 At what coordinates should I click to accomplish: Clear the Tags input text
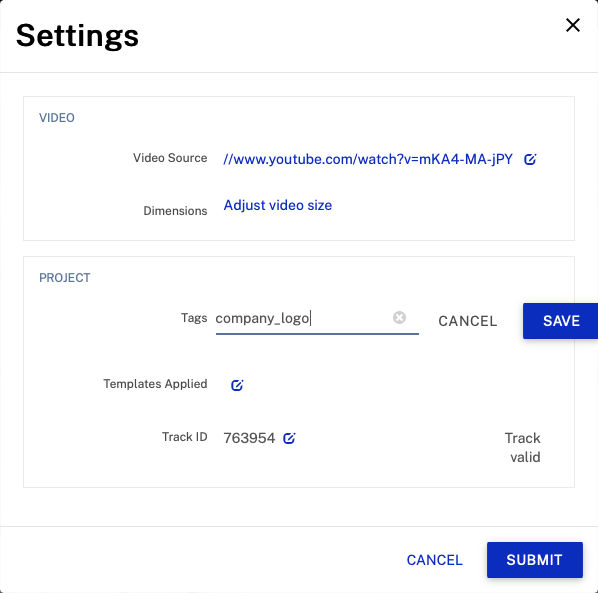(399, 317)
